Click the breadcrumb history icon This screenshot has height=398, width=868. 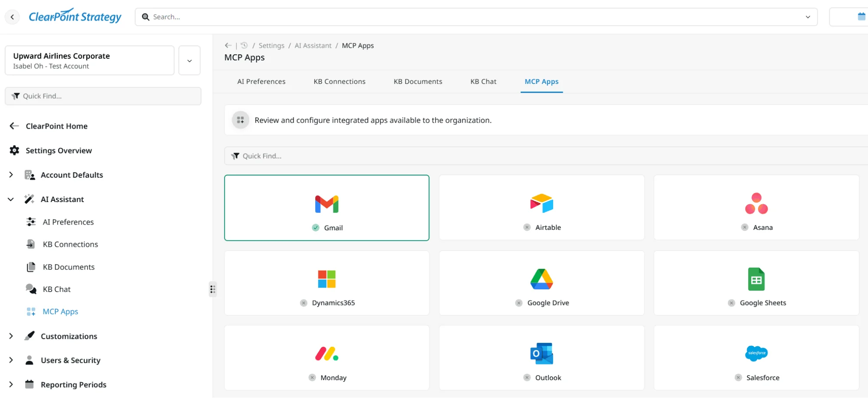(x=244, y=45)
